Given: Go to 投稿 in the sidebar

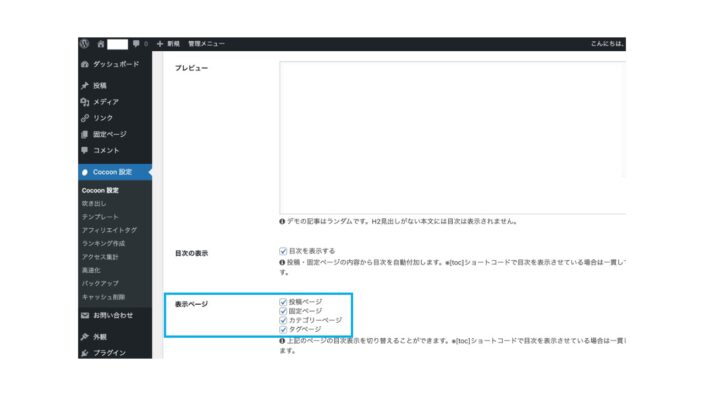Looking at the screenshot, I should tap(100, 85).
